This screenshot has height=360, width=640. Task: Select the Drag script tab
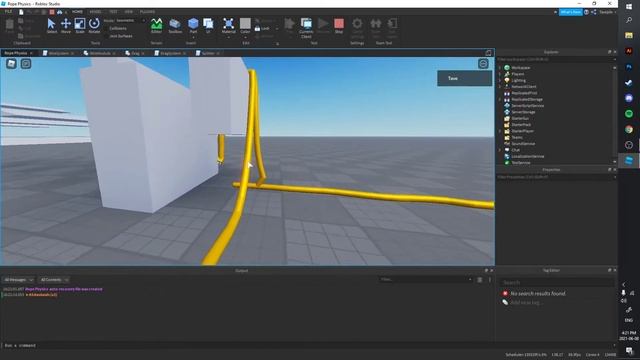tap(135, 53)
